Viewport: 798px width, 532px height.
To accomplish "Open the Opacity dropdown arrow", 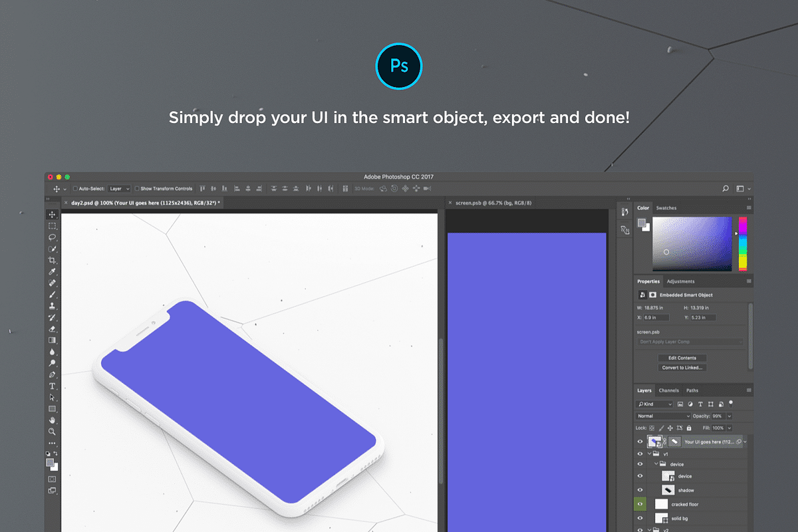I will click(730, 416).
